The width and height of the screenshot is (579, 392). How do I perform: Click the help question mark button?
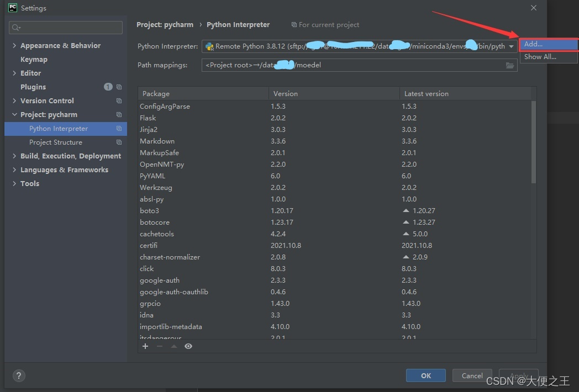pos(19,376)
